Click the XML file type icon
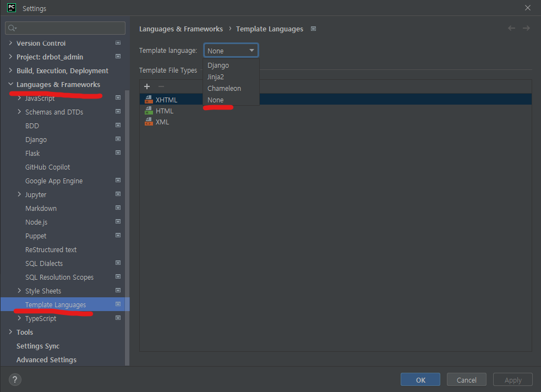 click(x=149, y=122)
